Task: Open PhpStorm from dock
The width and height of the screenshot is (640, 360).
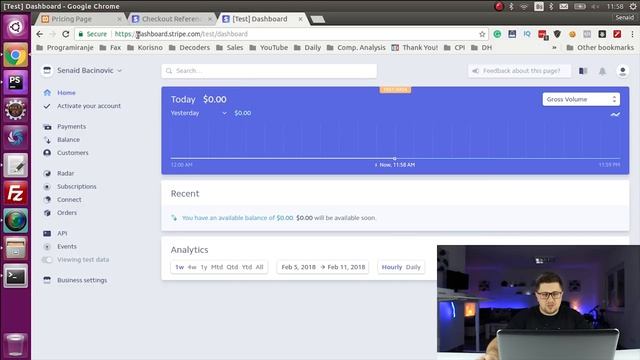Action: click(x=16, y=82)
